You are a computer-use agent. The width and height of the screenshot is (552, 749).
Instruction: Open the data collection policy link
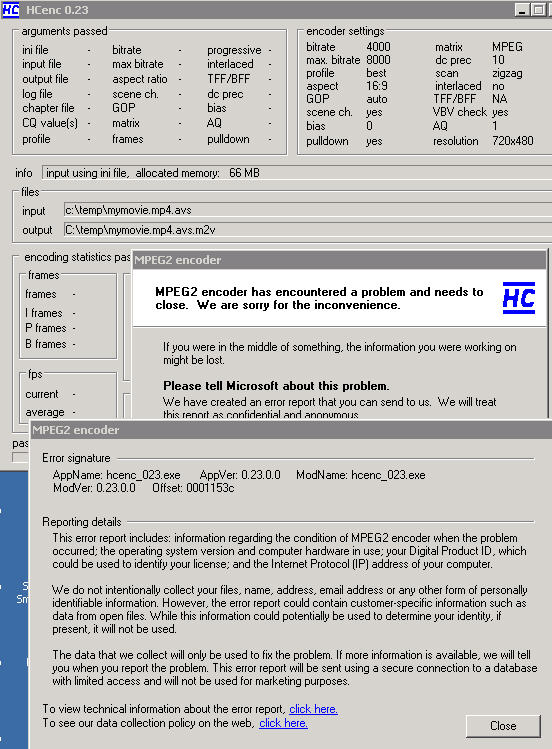[x=283, y=723]
